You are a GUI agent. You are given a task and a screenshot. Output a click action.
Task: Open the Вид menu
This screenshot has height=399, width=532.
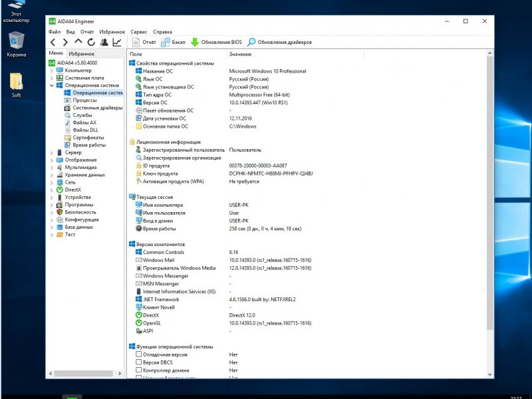(70, 32)
